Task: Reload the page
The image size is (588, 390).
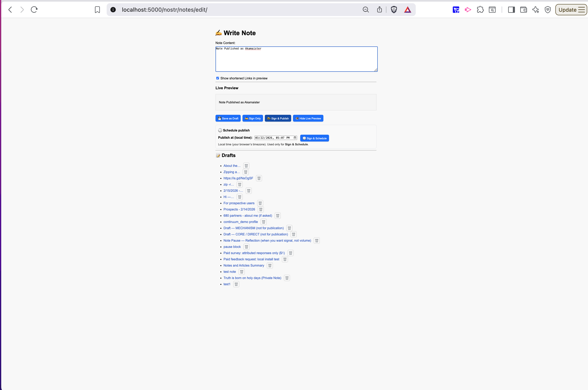Action: tap(34, 10)
